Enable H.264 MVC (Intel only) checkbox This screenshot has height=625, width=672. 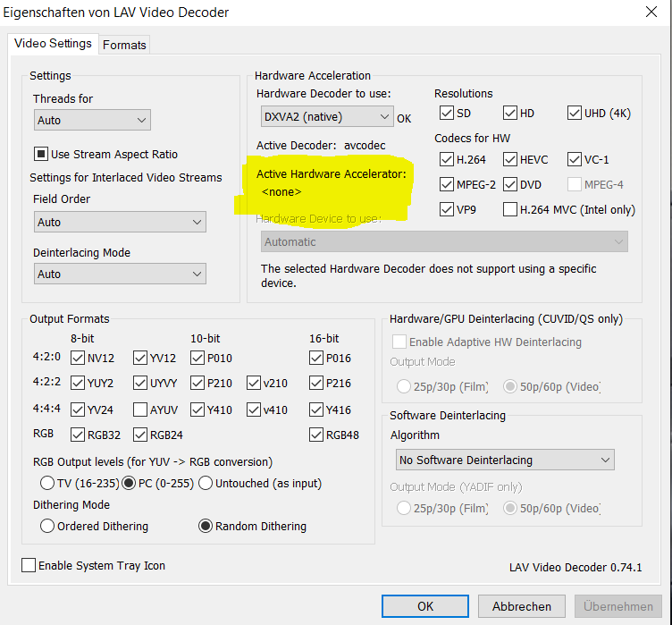510,210
